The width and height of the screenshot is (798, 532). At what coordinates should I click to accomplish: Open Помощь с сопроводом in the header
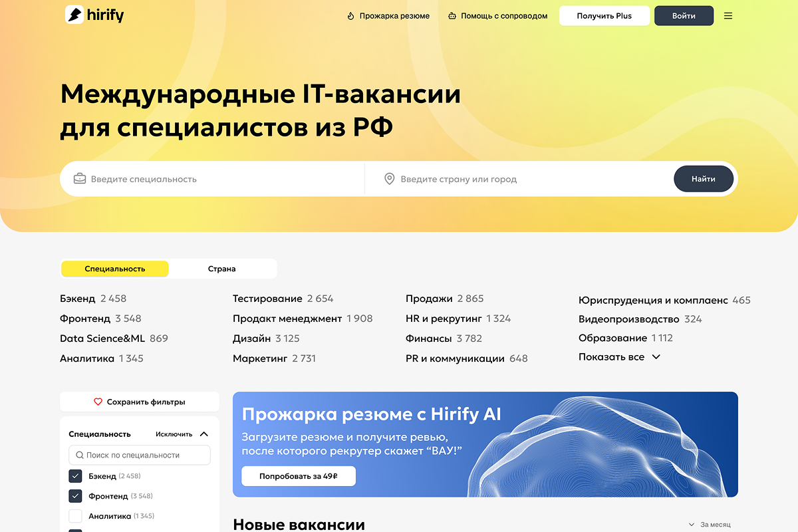point(497,16)
